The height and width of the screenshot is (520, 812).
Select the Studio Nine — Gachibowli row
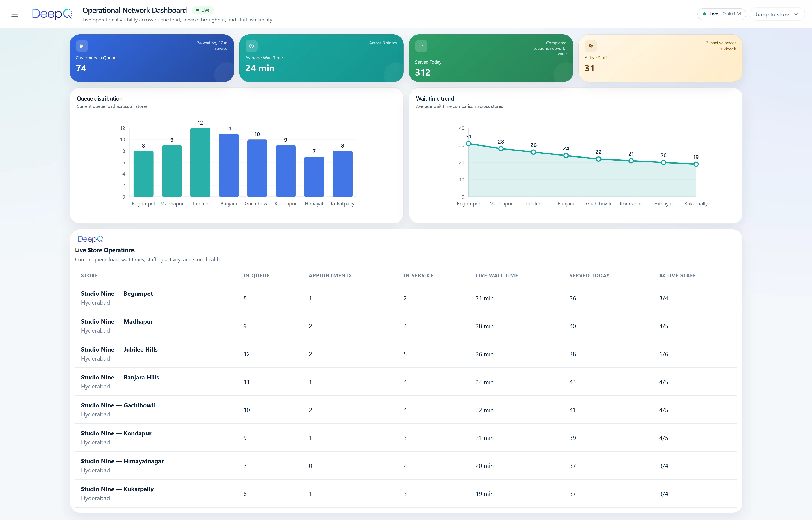coord(406,410)
